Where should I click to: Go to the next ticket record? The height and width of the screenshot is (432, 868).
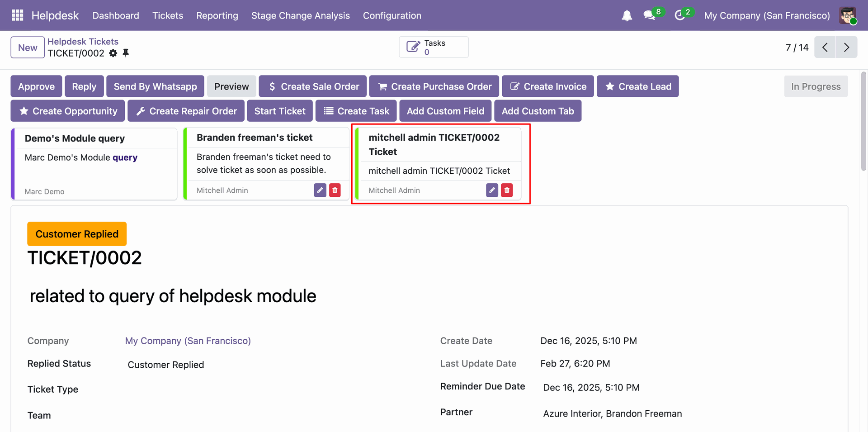pos(846,47)
